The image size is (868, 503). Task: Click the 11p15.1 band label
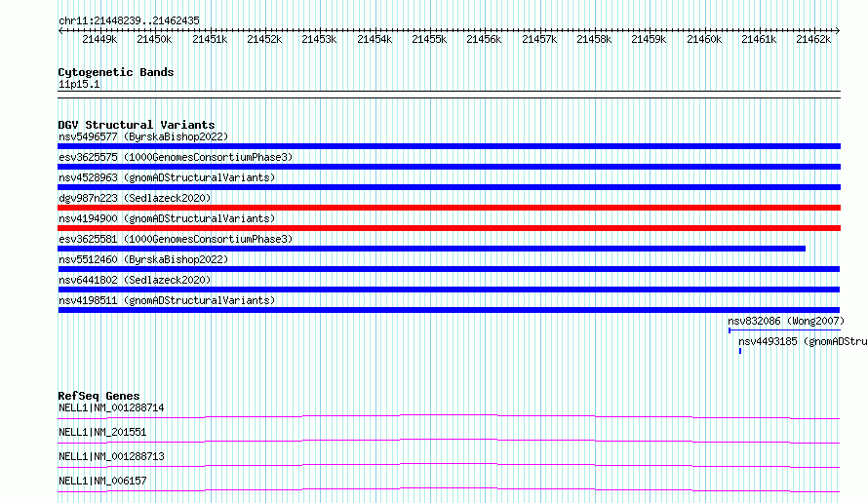coord(79,84)
